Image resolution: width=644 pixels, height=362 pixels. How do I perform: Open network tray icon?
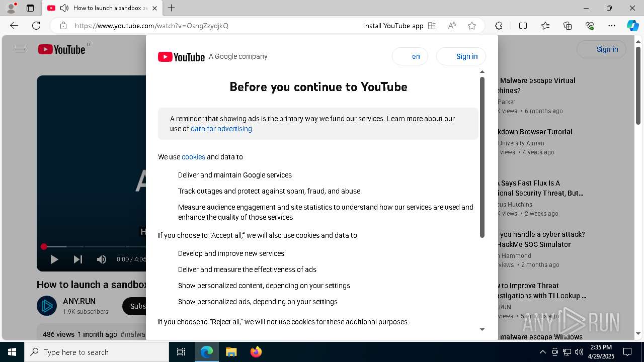[567, 352]
